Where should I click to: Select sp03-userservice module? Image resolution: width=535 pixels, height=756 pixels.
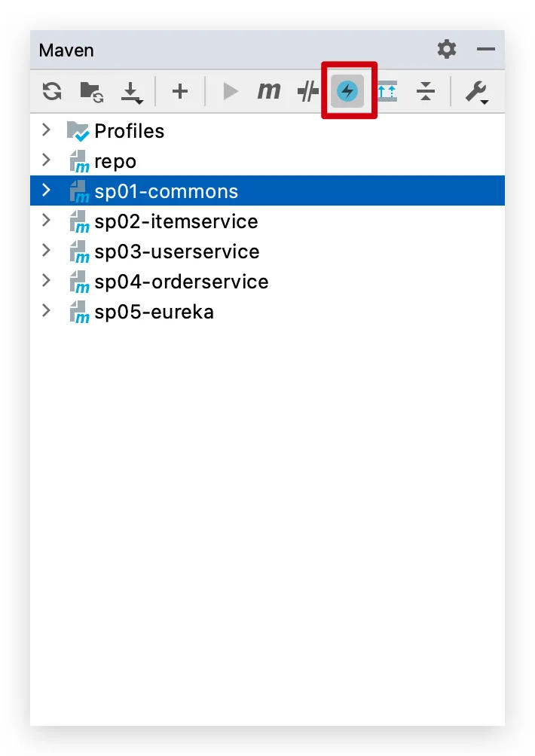tap(267, 251)
